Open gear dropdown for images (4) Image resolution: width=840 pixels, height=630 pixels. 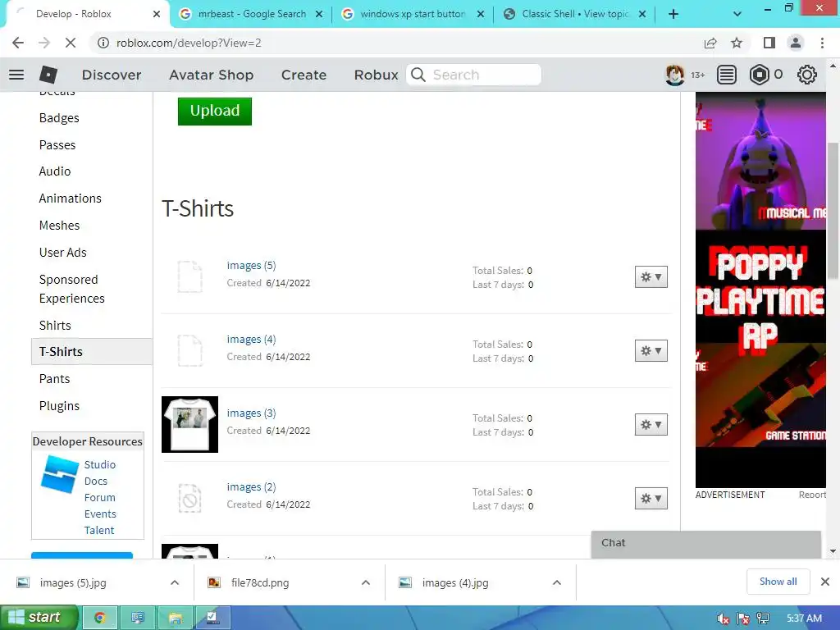(651, 351)
